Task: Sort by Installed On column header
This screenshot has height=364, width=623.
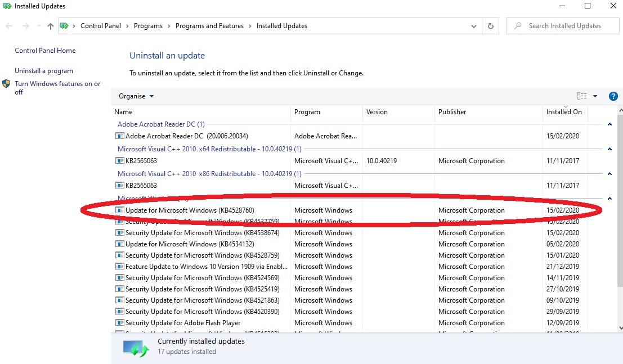Action: (565, 112)
